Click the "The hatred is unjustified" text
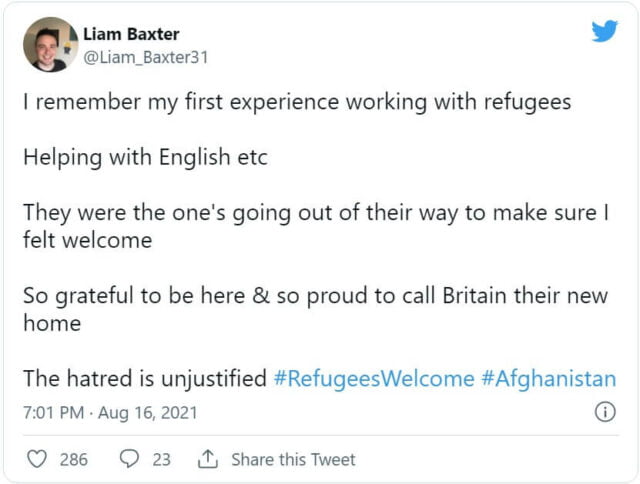 (145, 379)
